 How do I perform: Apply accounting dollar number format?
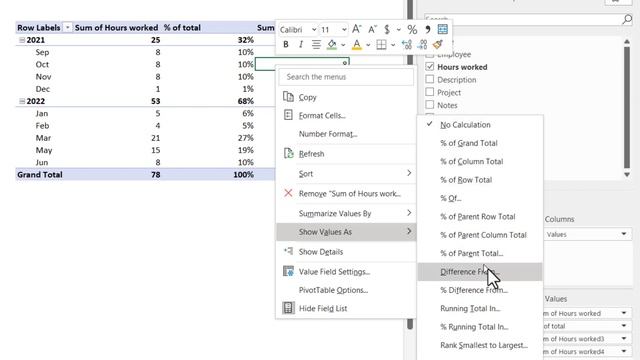click(x=387, y=29)
